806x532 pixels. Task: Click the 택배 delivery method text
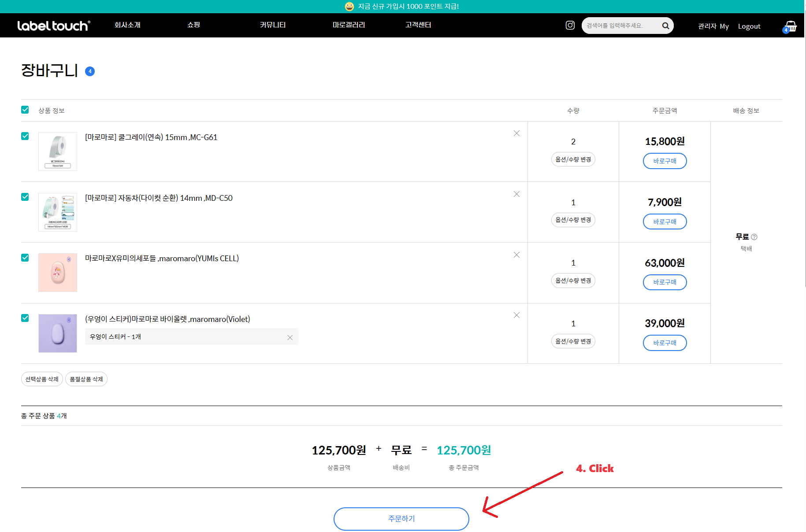pos(746,249)
